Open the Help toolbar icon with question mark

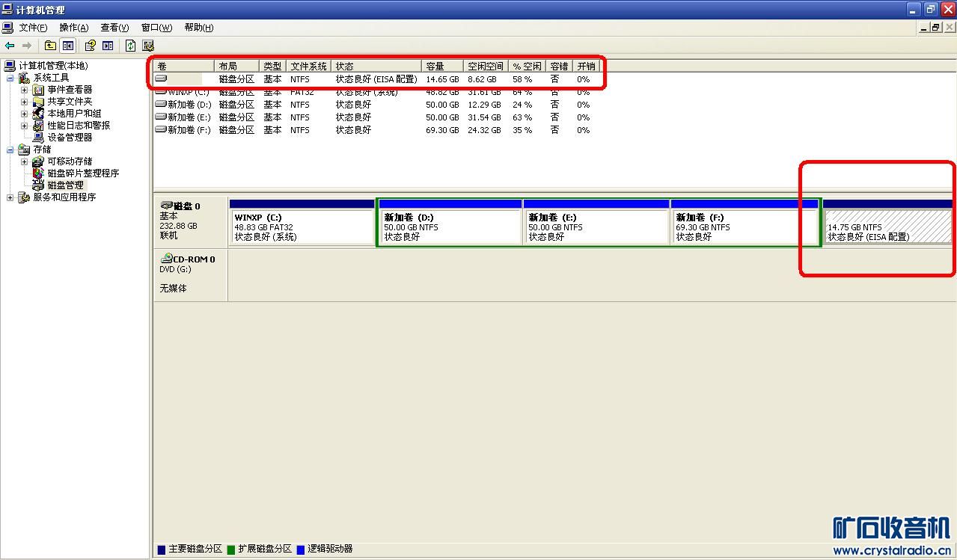(91, 46)
